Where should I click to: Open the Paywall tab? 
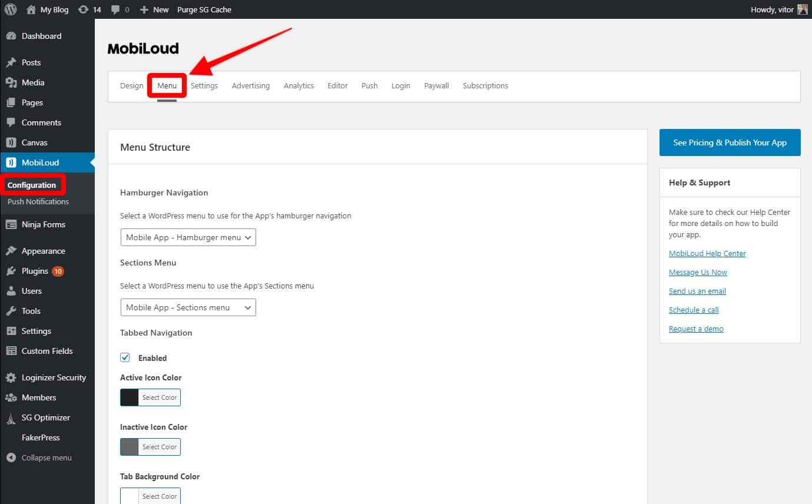[436, 85]
